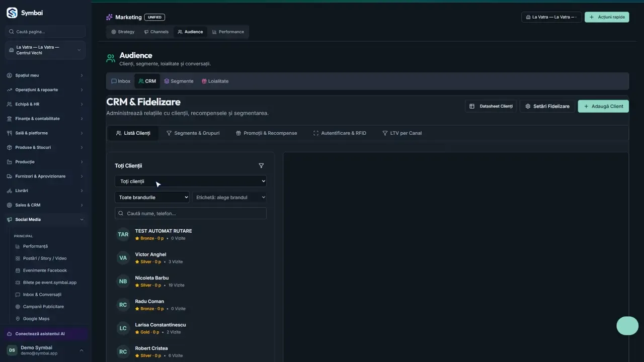
Task: Click the Symbai logo icon
Action: (12, 13)
